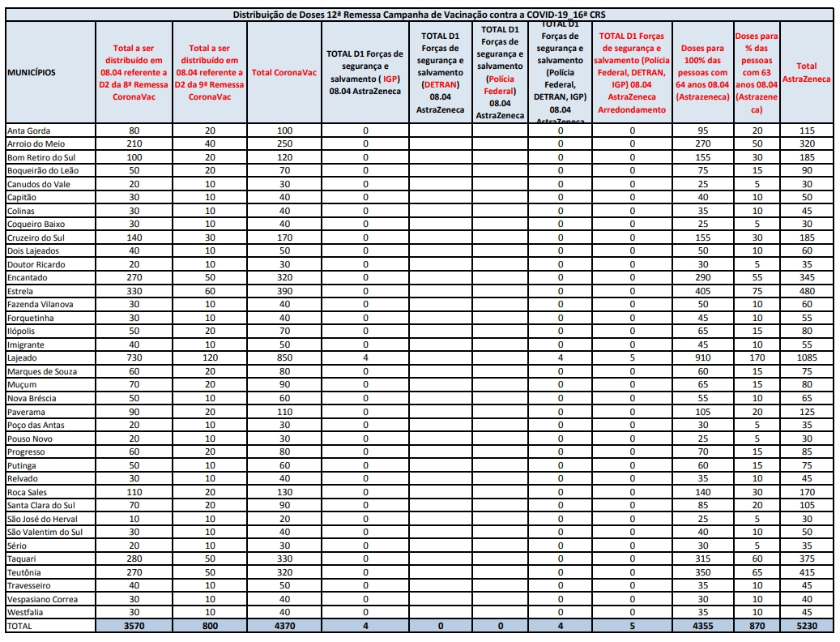Select Lajeado's 64 anos doses value '910'
The height and width of the screenshot is (642, 840).
(703, 358)
